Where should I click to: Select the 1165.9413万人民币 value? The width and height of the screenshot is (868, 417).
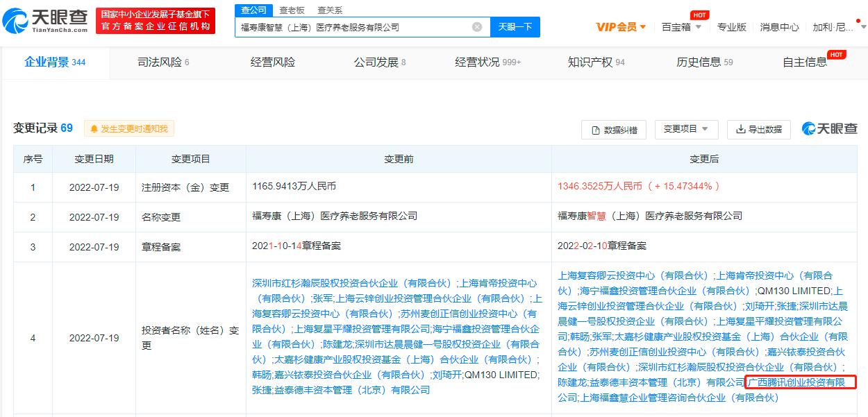pos(295,187)
